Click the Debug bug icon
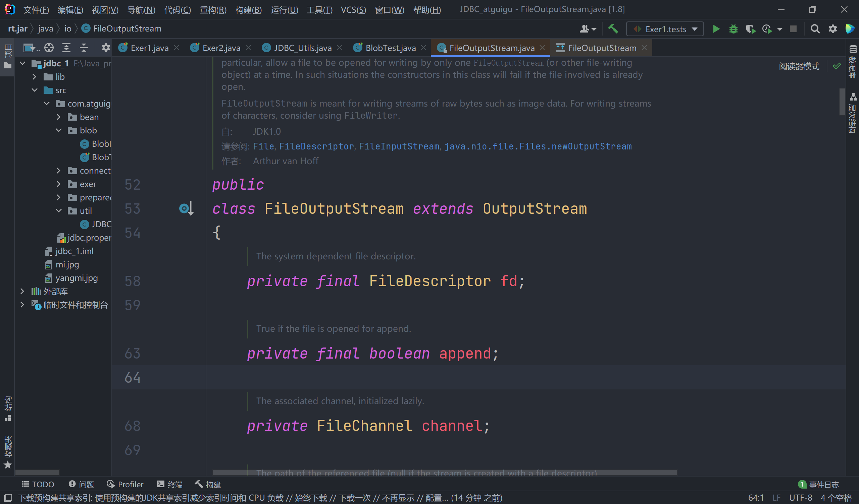This screenshot has width=859, height=504. point(733,29)
